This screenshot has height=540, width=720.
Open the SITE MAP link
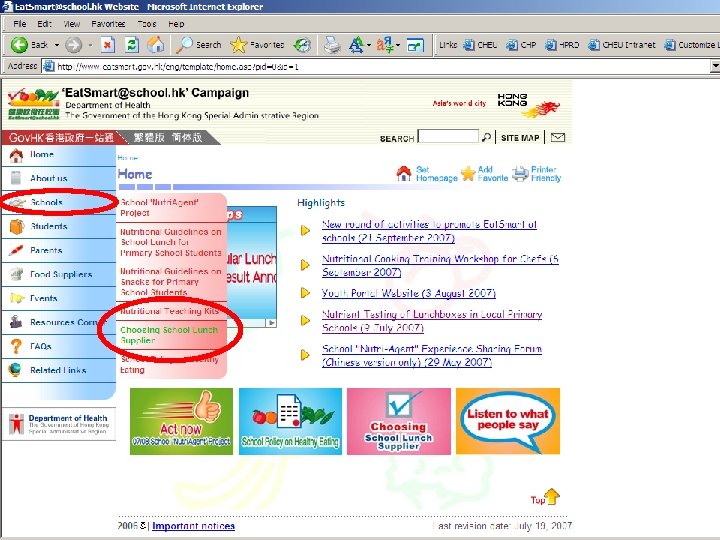(520, 137)
